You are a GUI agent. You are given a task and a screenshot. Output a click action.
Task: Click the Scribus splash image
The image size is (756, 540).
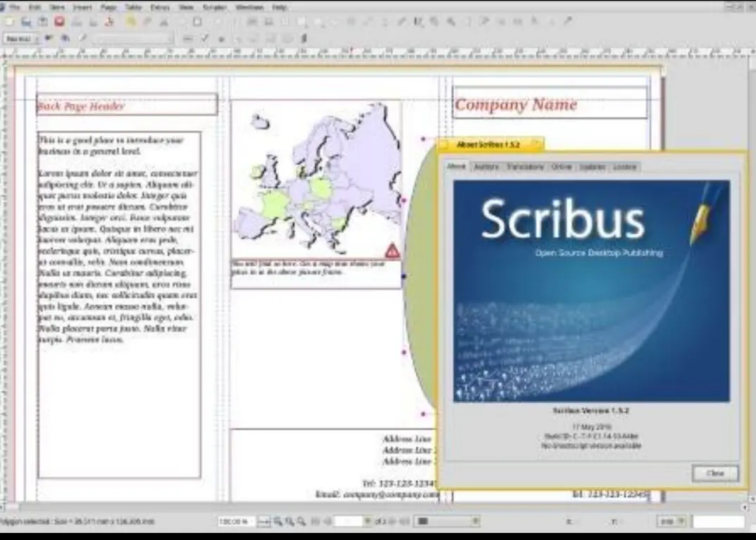tap(592, 291)
